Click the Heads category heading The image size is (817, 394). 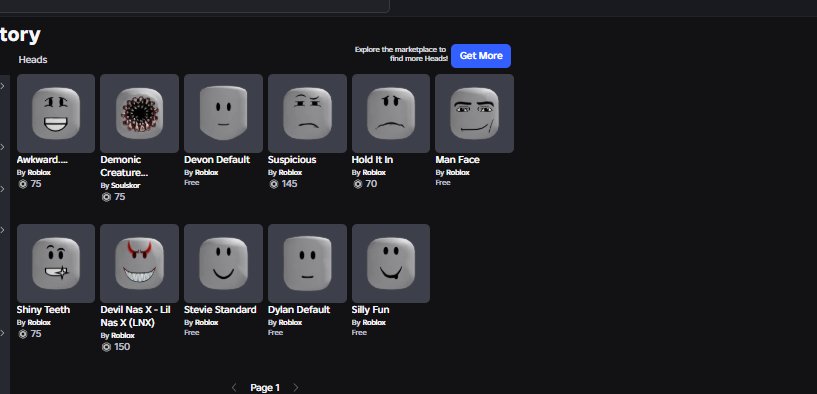tap(33, 60)
